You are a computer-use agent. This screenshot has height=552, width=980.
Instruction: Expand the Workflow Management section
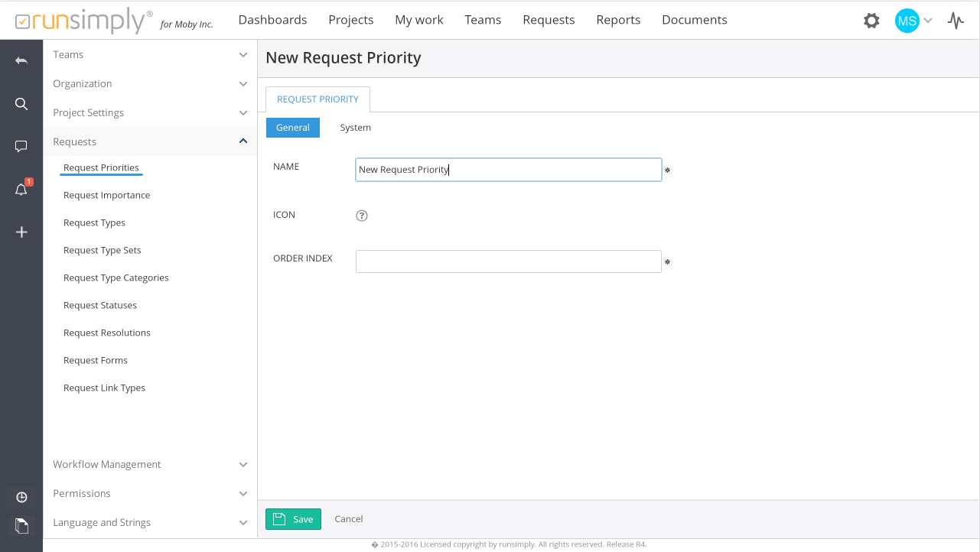150,465
